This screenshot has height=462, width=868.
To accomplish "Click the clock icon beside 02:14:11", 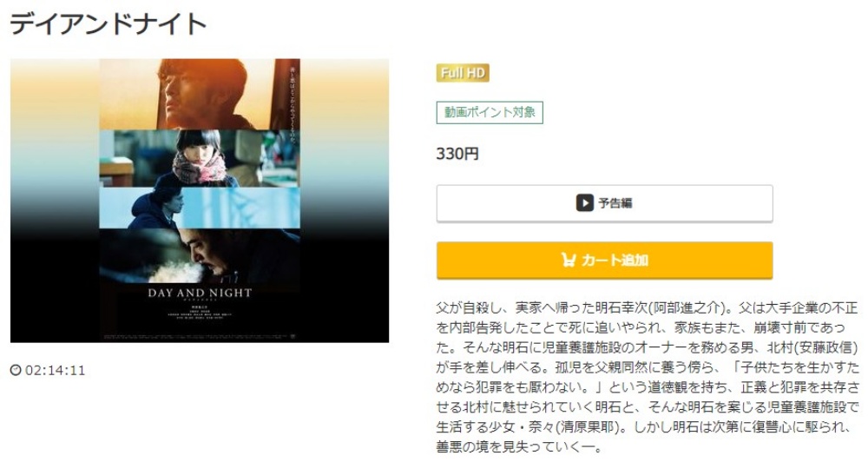I will click(x=16, y=369).
